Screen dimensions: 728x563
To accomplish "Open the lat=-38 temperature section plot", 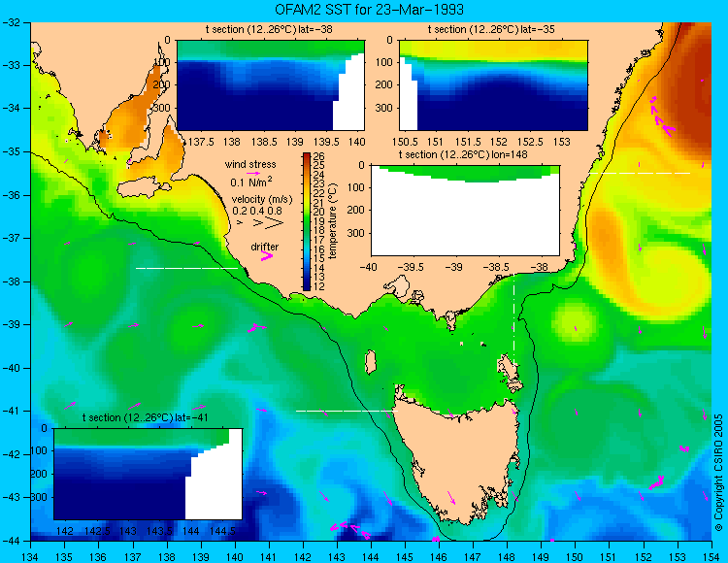I will coord(271,85).
